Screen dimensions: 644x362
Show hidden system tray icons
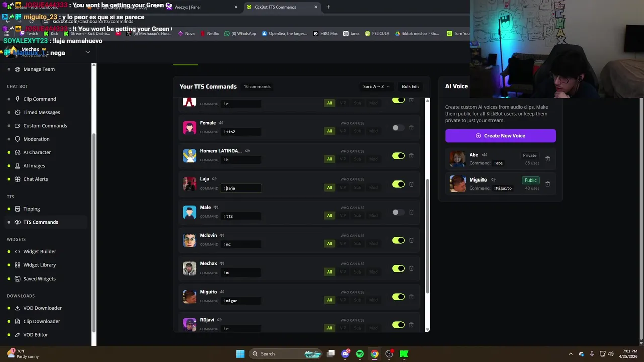570,354
